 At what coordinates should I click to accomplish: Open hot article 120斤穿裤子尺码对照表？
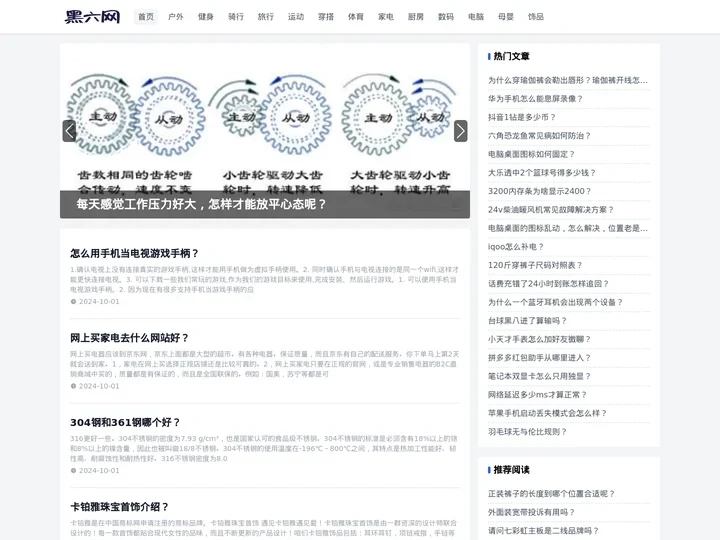[x=535, y=265]
